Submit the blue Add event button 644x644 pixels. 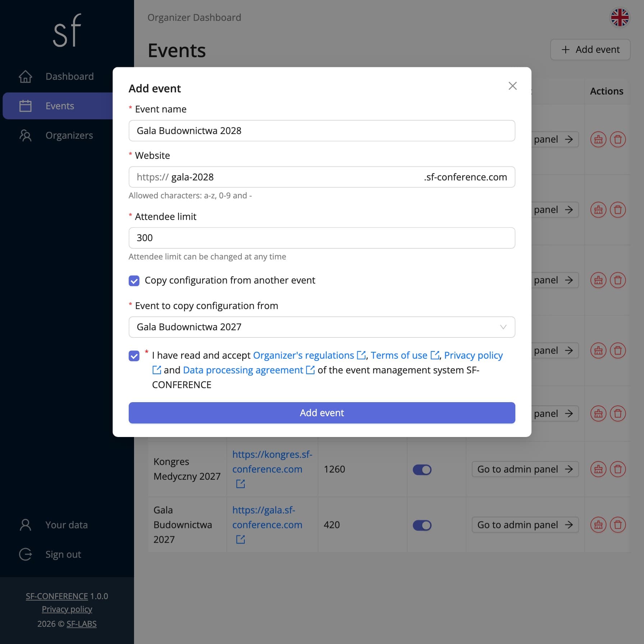click(x=322, y=413)
